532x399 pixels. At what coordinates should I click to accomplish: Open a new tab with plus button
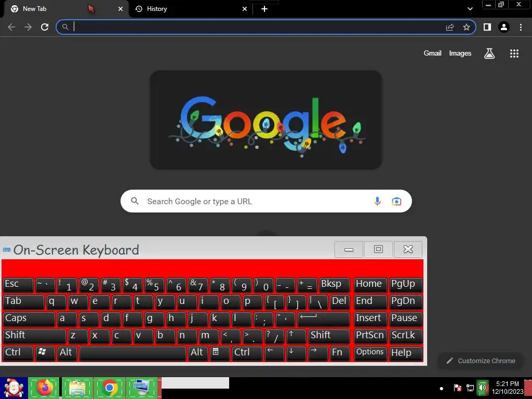(x=264, y=9)
